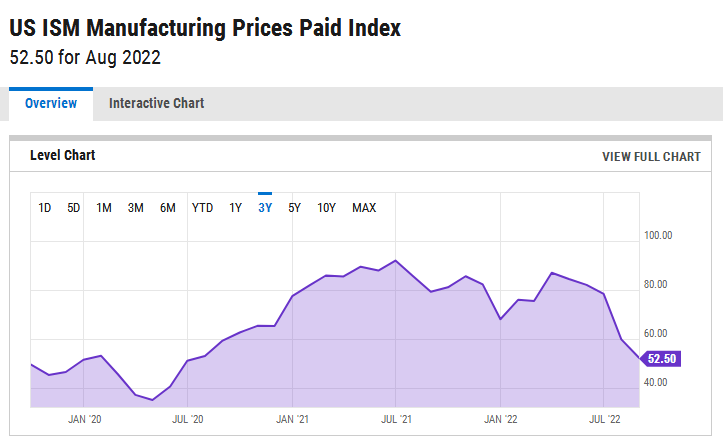Change chart range to 1Y
Screen dimensions: 723x444
point(236,208)
